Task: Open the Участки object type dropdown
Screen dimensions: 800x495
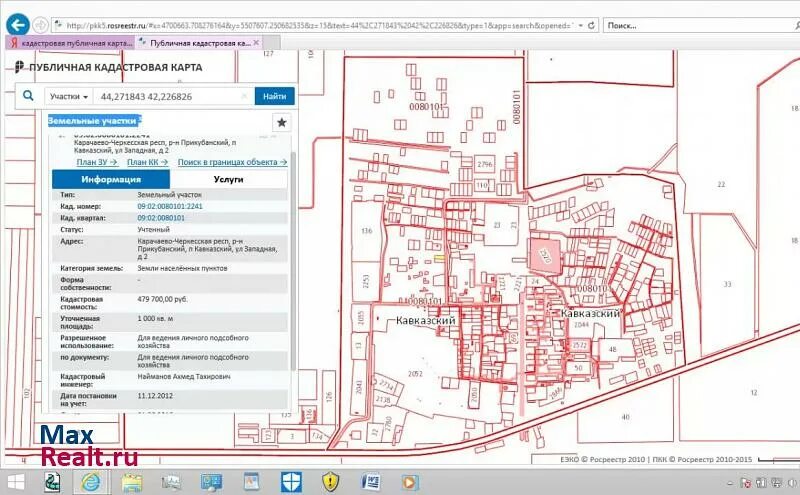Action: [x=69, y=96]
